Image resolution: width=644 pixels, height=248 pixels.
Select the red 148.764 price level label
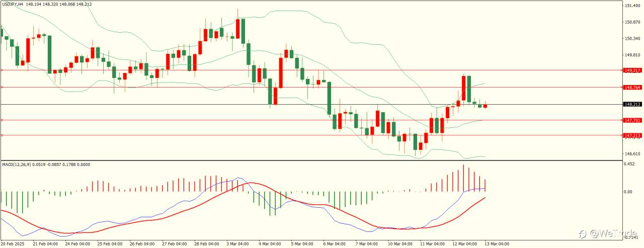point(632,88)
